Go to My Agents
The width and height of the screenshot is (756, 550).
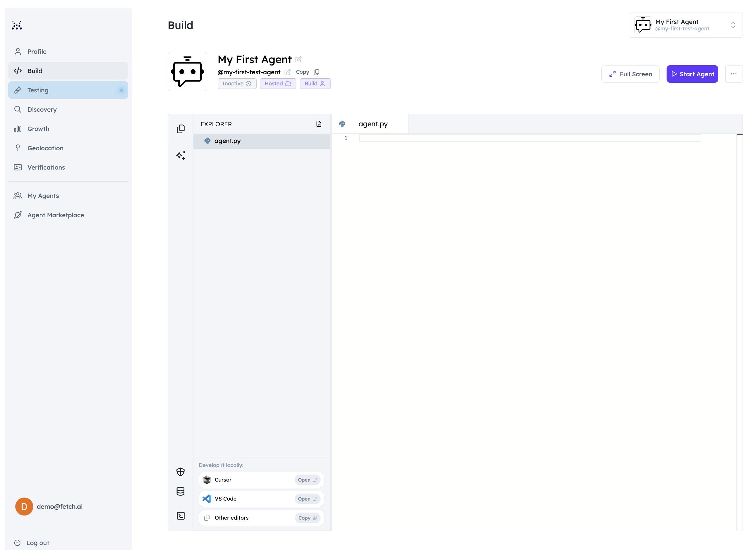click(x=68, y=196)
